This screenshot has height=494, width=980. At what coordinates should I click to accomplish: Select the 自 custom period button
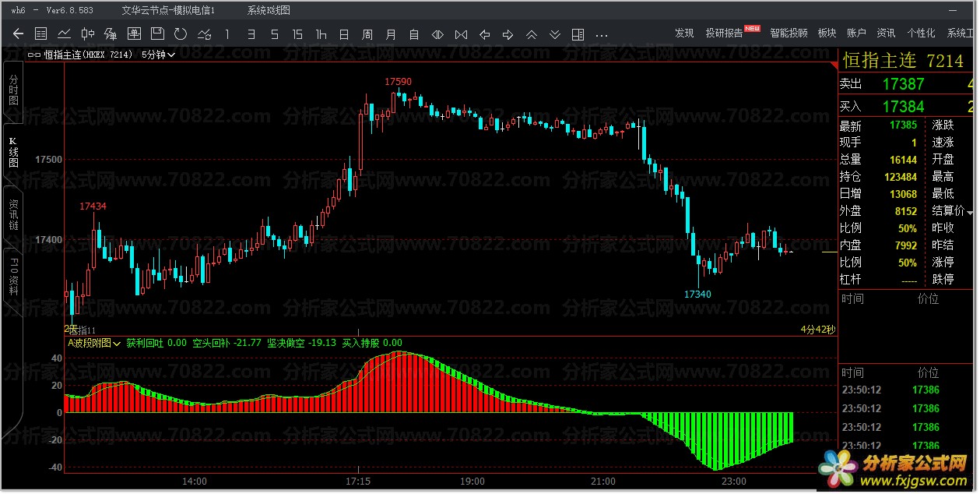[x=414, y=34]
